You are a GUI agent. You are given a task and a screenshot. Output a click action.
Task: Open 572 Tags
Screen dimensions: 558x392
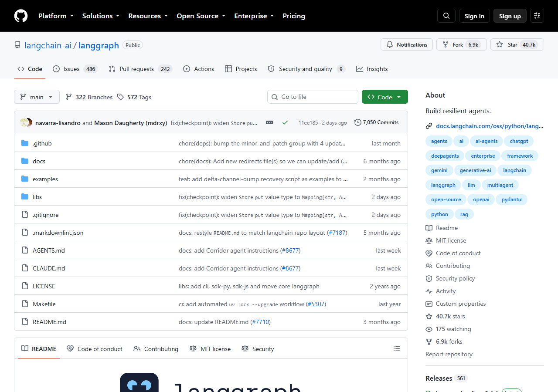(134, 97)
